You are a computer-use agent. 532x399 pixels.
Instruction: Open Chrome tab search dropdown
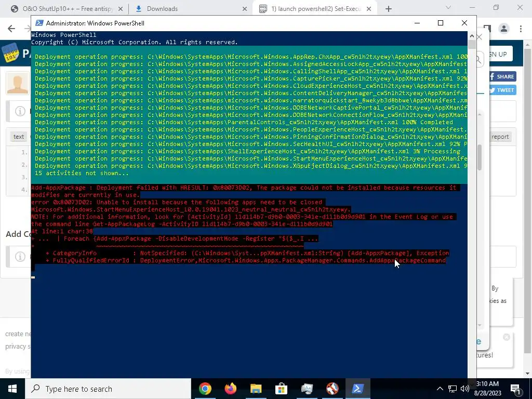(x=448, y=7)
